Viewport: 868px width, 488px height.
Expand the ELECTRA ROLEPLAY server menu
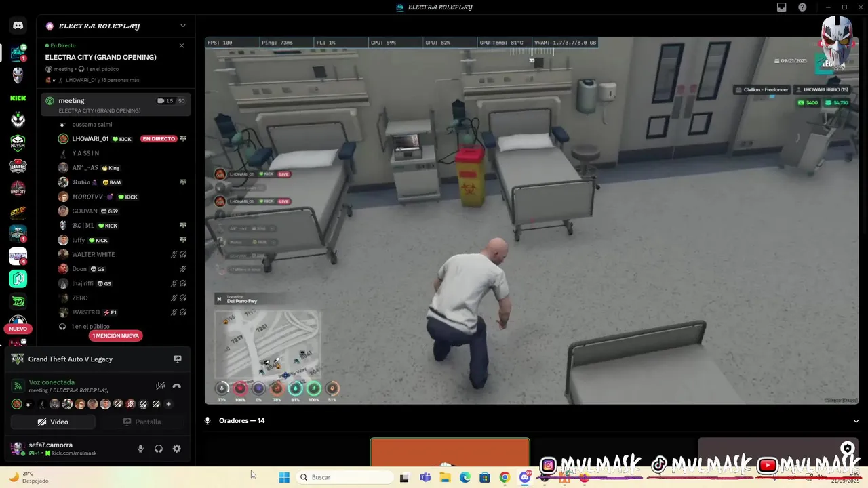point(182,26)
